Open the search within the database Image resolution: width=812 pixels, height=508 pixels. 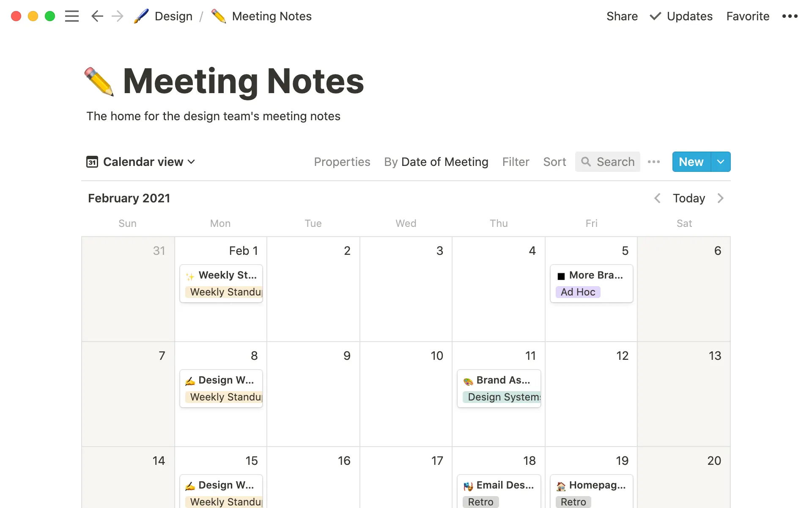coord(607,162)
